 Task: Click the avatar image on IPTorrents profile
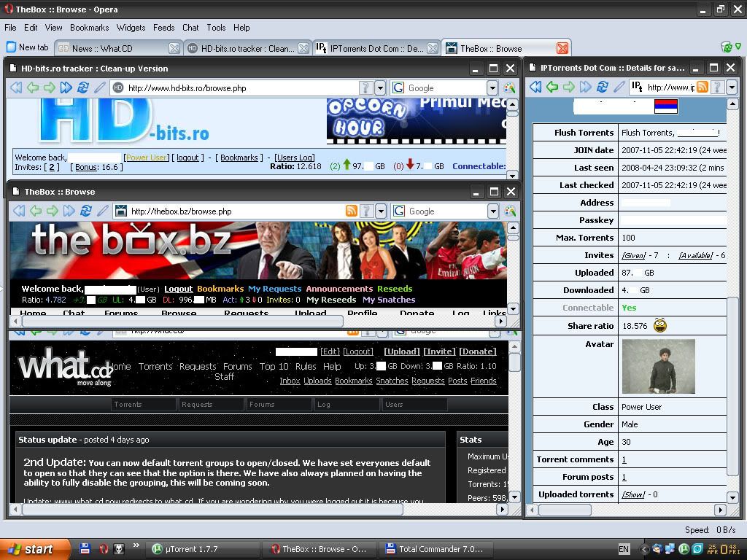(659, 366)
